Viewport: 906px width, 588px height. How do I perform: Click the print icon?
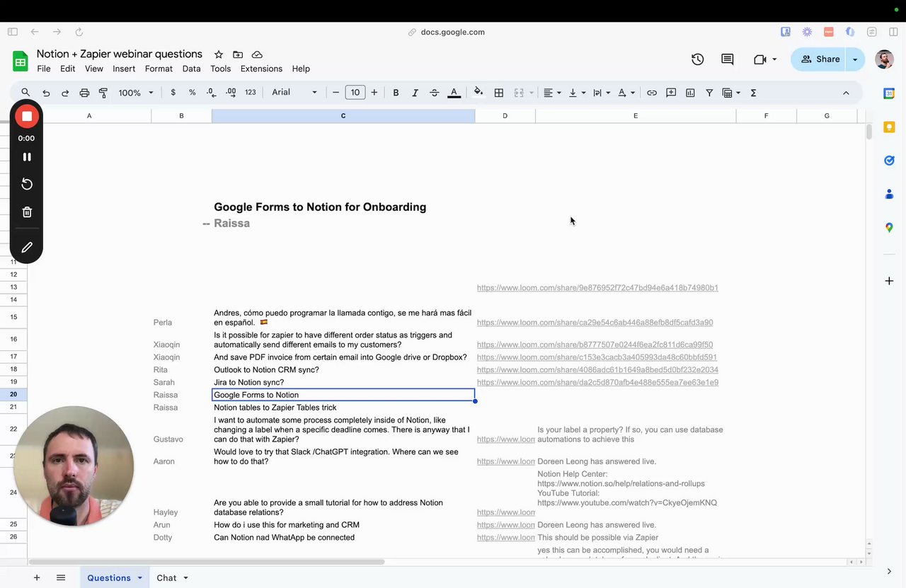(x=84, y=93)
